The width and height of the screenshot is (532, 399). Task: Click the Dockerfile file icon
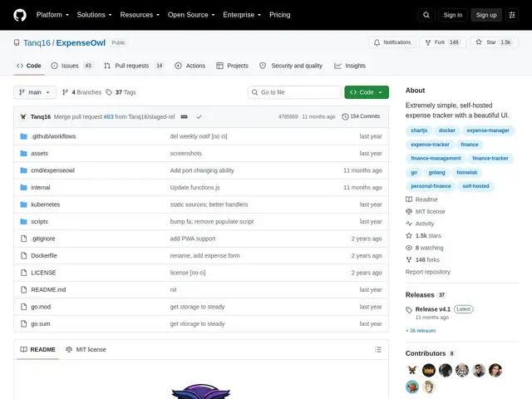click(x=23, y=255)
